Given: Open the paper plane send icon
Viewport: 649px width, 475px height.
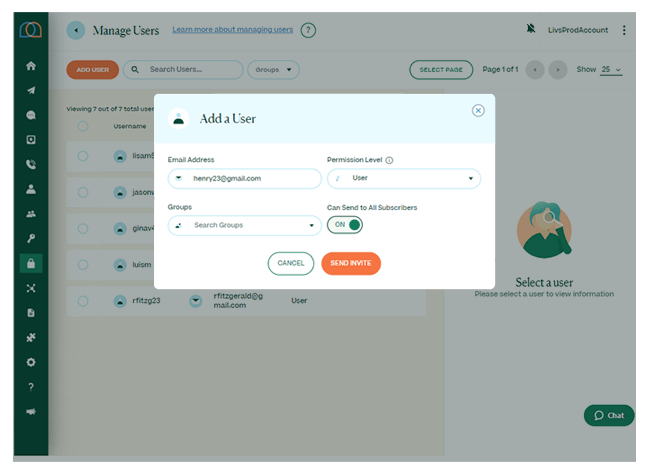Looking at the screenshot, I should pyautogui.click(x=31, y=90).
